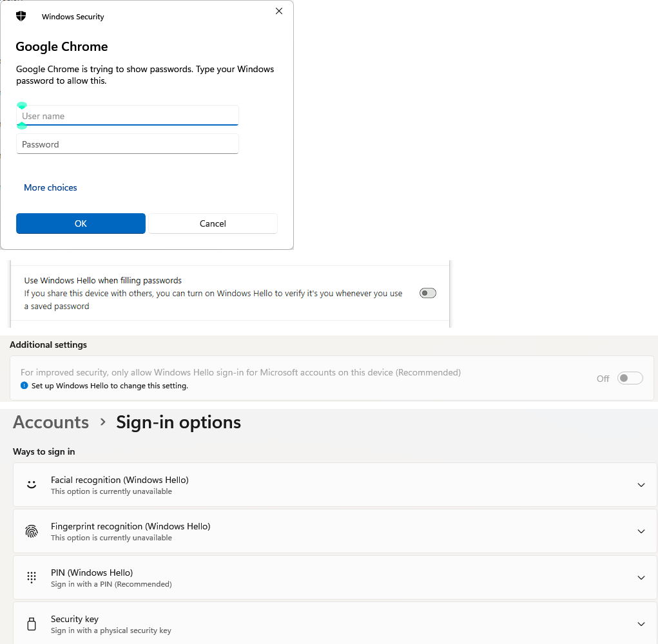Screen dimensions: 658x644
Task: Select the Sign-in options breadcrumb title
Action: pyautogui.click(x=179, y=422)
